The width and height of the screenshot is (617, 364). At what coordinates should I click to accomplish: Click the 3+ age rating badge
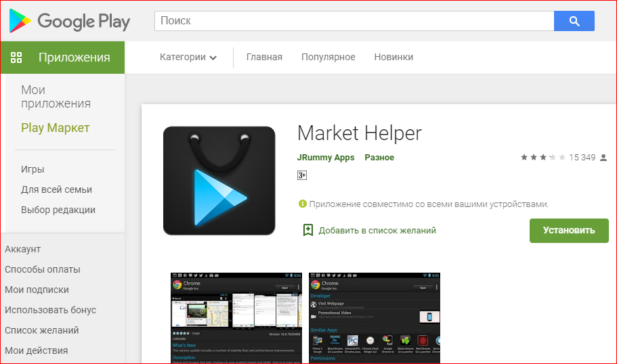pyautogui.click(x=302, y=175)
